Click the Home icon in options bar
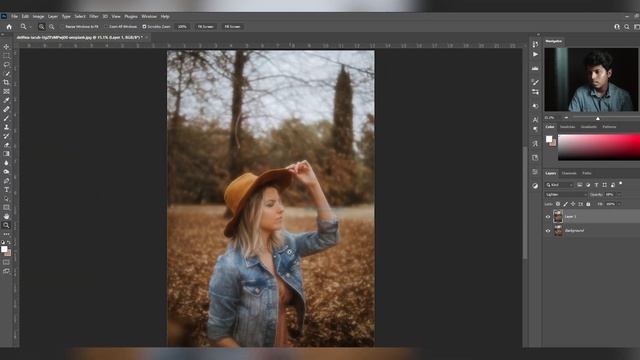The height and width of the screenshot is (360, 640). [x=9, y=27]
